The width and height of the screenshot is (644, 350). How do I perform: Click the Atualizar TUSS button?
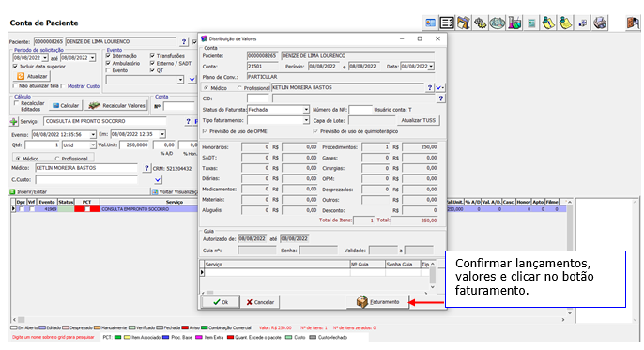[x=418, y=121]
